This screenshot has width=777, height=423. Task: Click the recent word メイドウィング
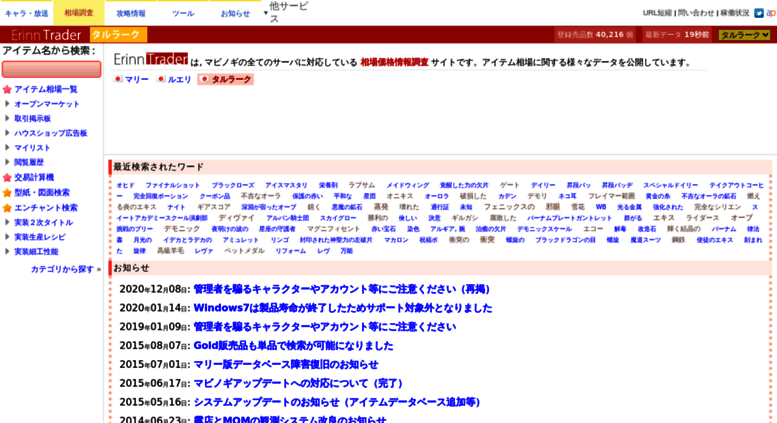pos(407,185)
